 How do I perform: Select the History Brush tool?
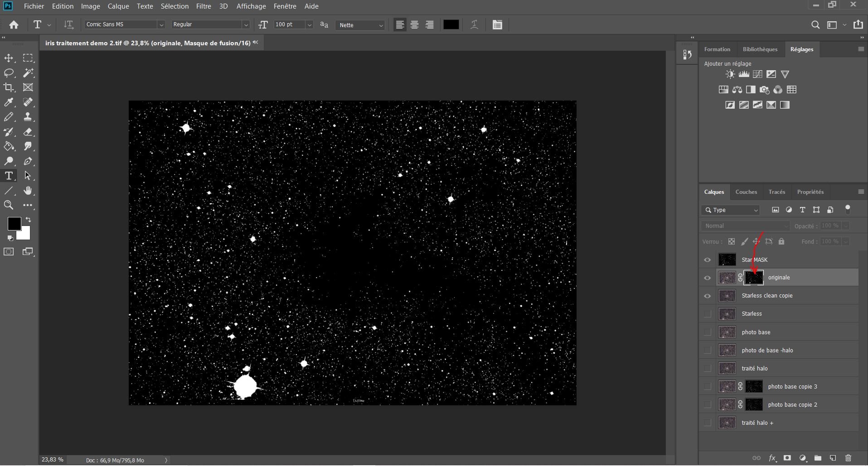tap(9, 132)
